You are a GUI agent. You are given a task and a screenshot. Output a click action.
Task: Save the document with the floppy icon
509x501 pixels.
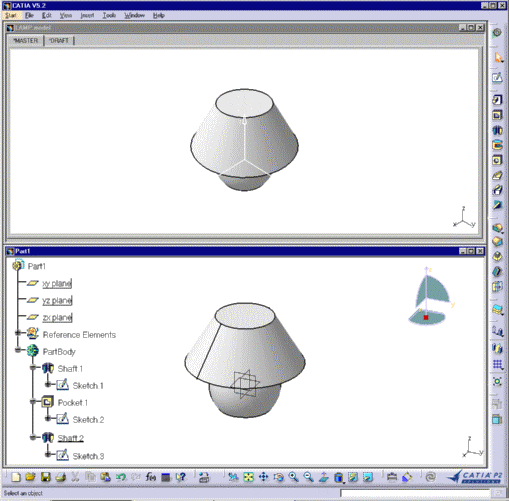pos(45,477)
